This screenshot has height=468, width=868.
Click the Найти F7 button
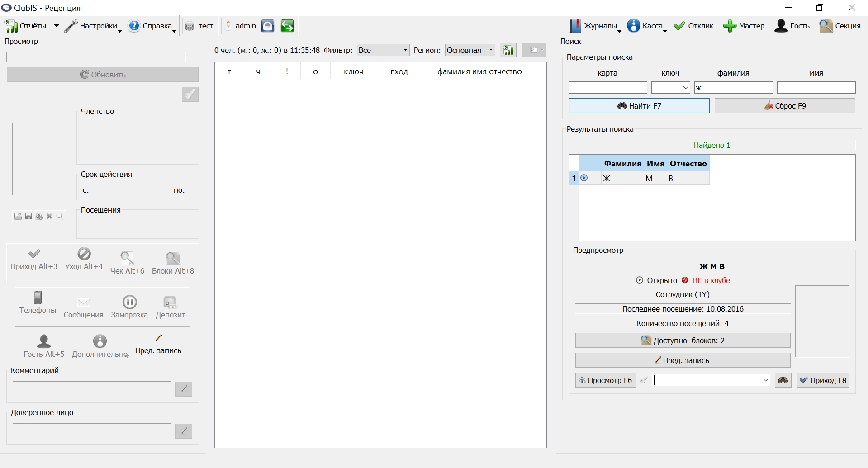[639, 106]
